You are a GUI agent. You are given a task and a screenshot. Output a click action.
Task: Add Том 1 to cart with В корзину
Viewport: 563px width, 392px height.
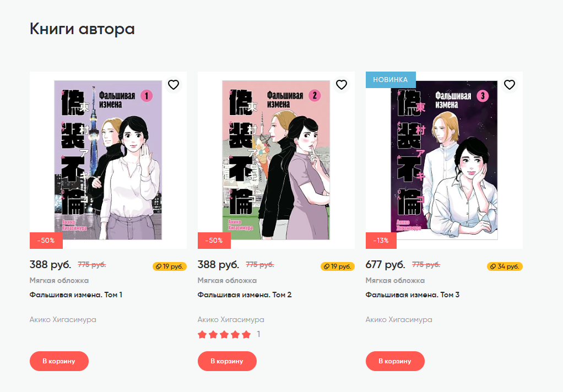[x=59, y=361]
